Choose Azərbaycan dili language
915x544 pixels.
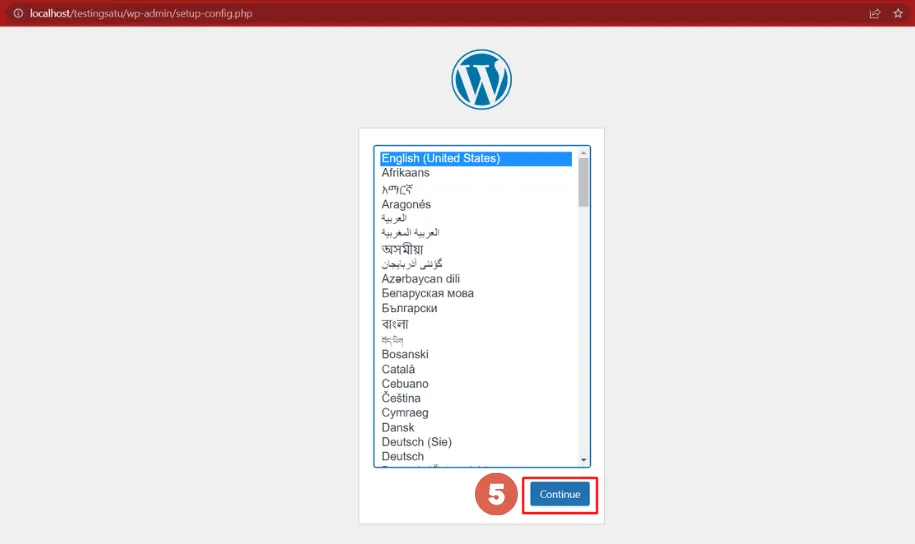[x=476, y=278]
